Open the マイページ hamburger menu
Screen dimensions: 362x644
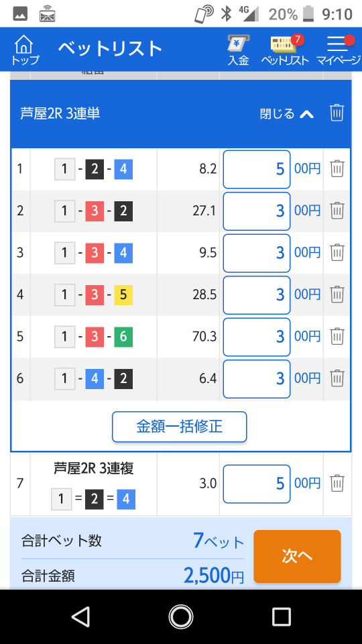tap(338, 50)
